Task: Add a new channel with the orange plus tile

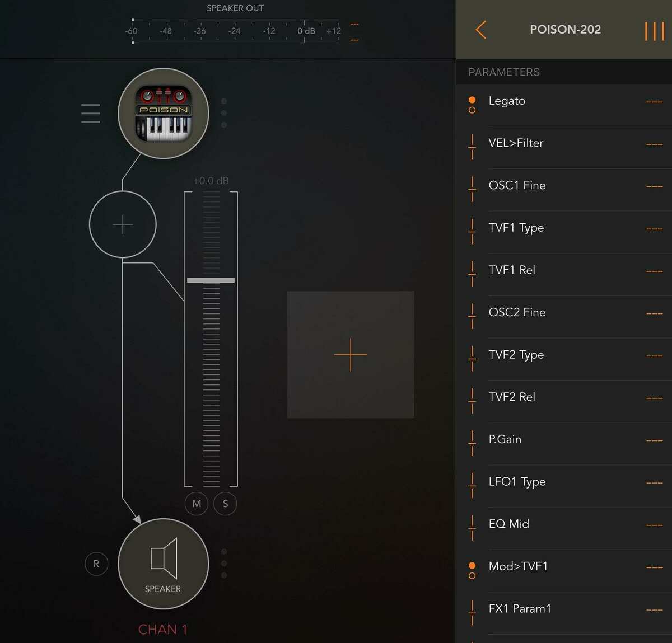Action: [351, 355]
